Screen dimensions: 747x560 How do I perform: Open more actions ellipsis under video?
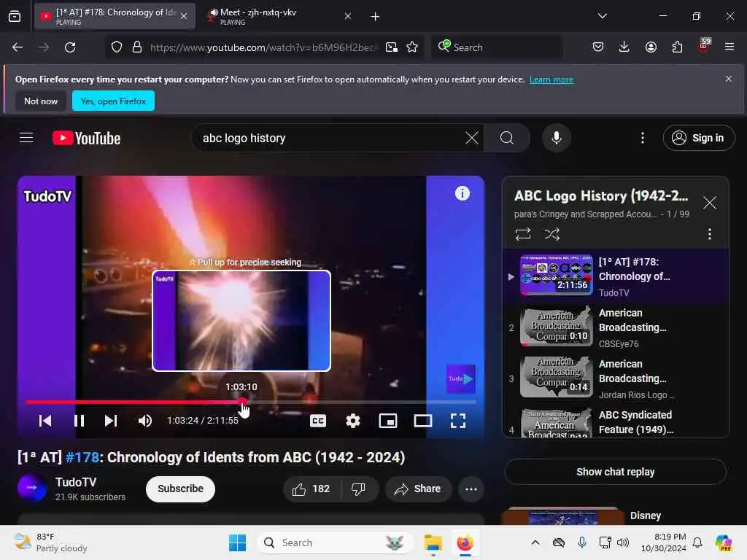pos(471,489)
